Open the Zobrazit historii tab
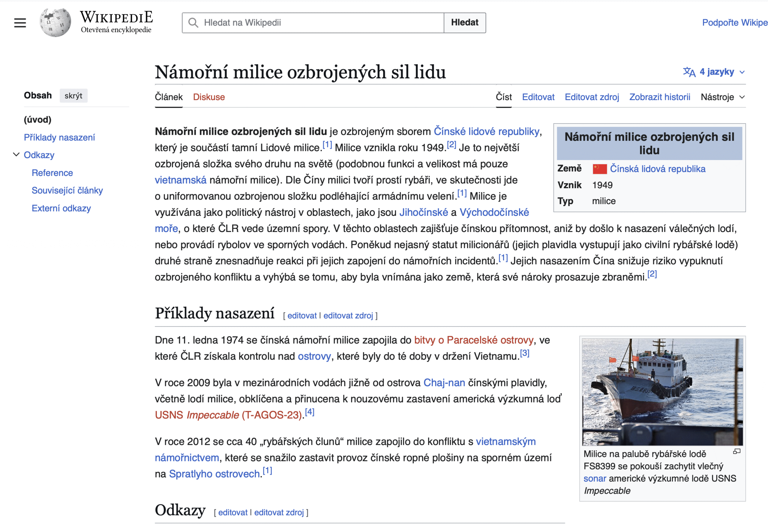Image resolution: width=768 pixels, height=532 pixels. tap(660, 97)
